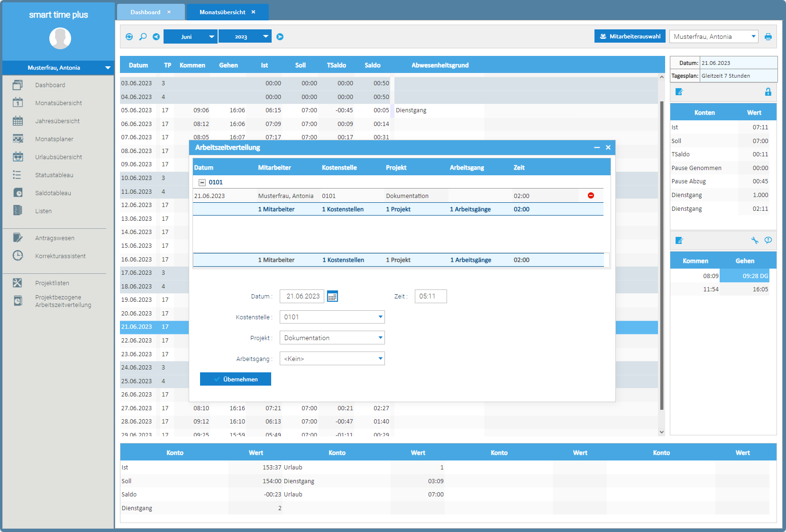Click into the Zeit input field
The image size is (786, 532).
click(x=430, y=297)
